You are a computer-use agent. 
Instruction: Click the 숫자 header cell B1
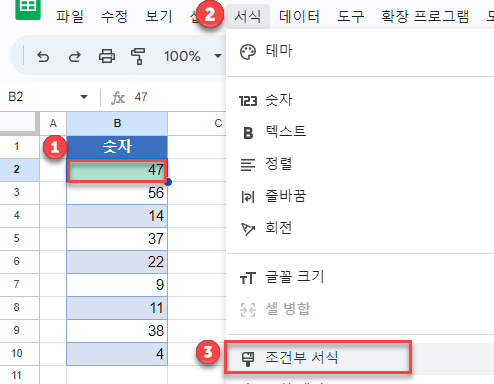117,147
